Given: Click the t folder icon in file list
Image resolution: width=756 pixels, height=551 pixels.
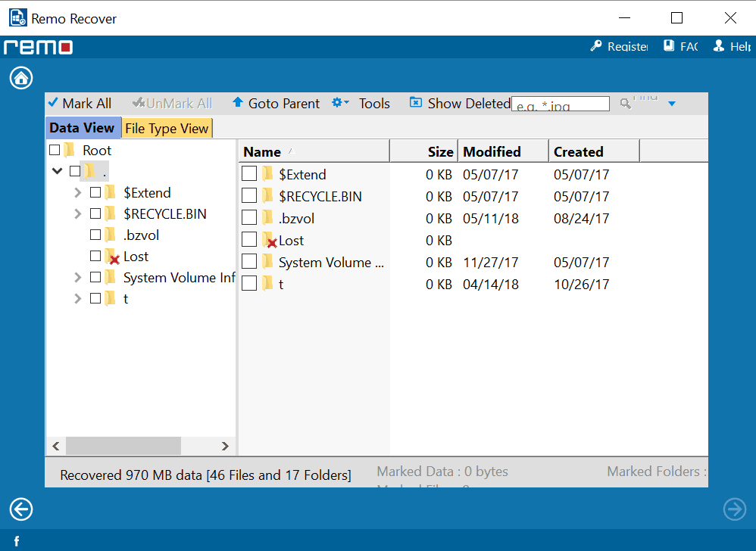Looking at the screenshot, I should [x=267, y=284].
